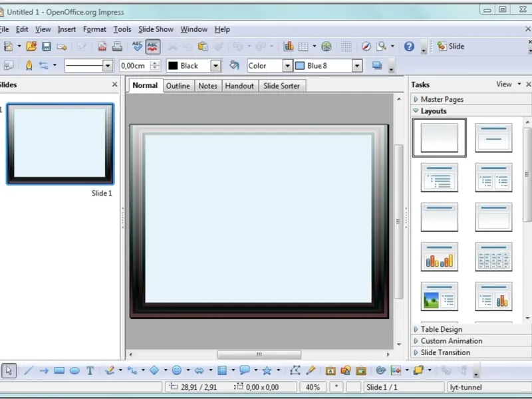The image size is (532, 399).
Task: Toggle the Shadow icon
Action: [377, 65]
